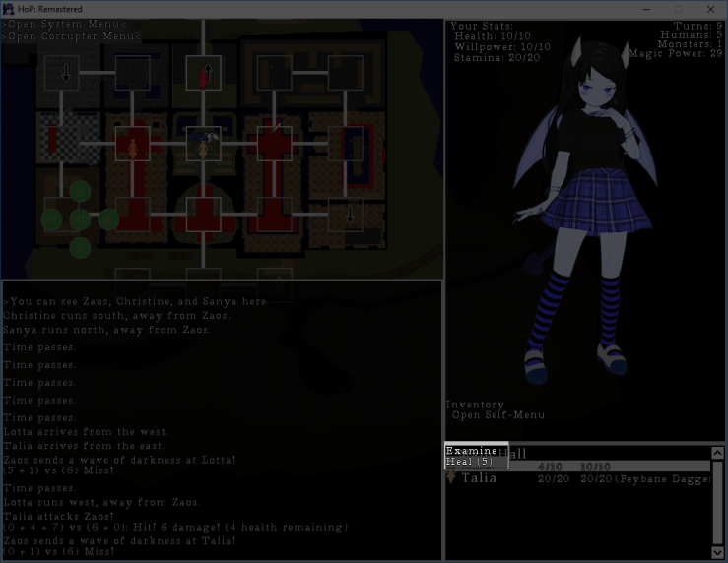Click the Inventory label

coord(475,405)
